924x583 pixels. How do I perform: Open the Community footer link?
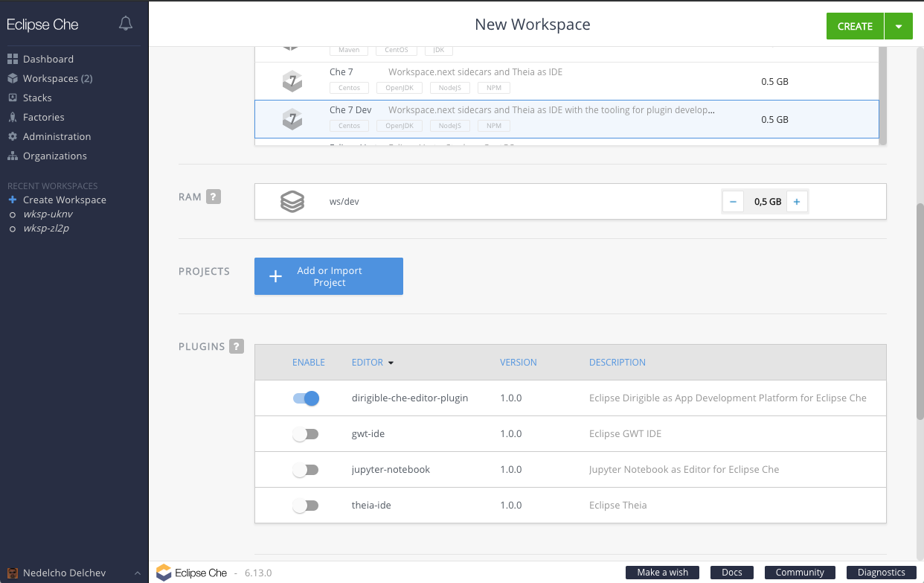point(801,573)
